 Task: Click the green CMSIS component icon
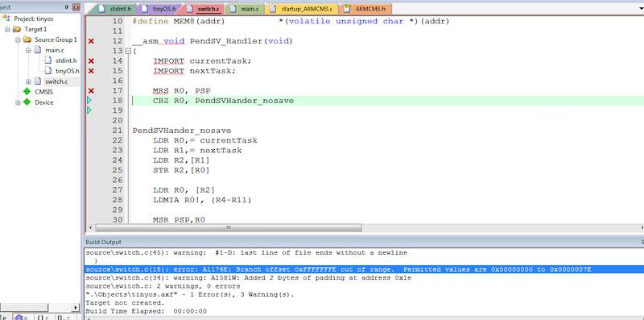[27, 92]
